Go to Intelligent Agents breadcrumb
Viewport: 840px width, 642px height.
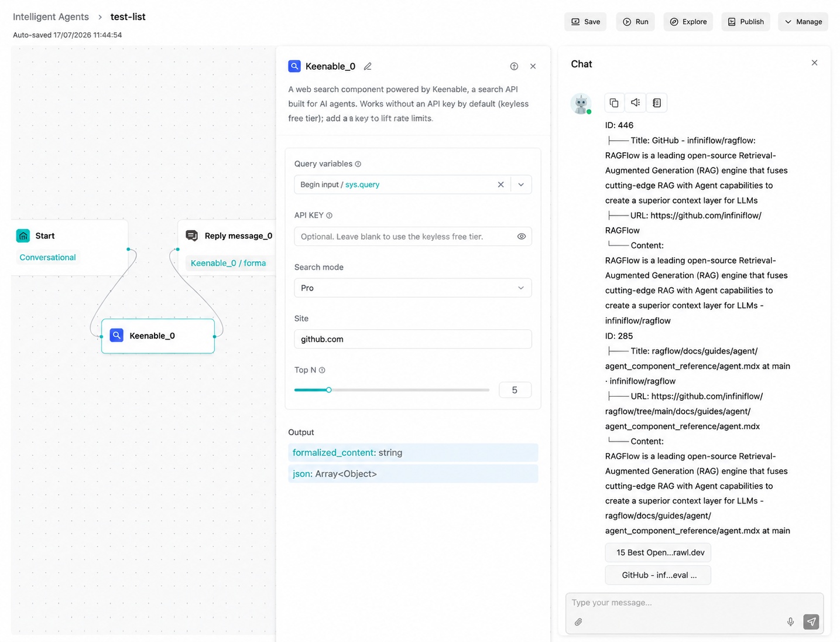[x=51, y=17]
